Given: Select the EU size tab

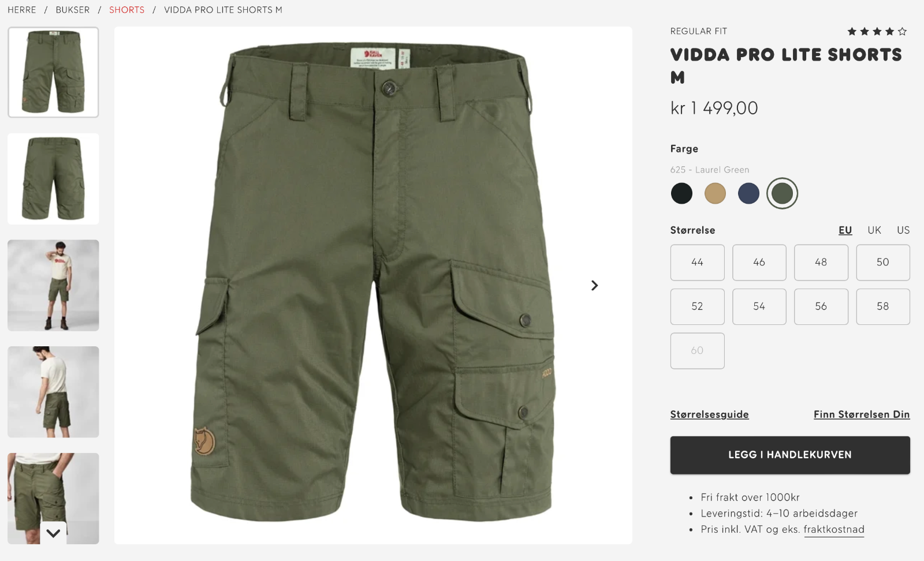Looking at the screenshot, I should tap(845, 230).
